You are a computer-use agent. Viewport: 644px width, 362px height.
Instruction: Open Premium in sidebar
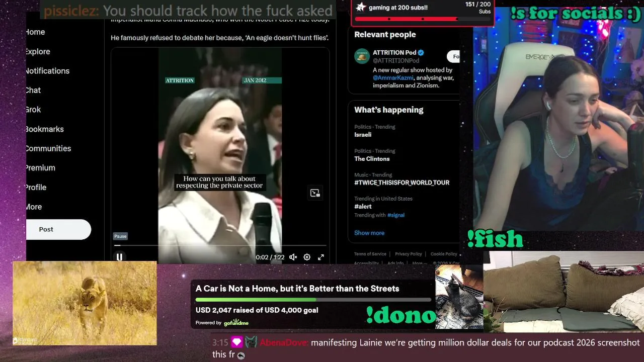(x=40, y=168)
